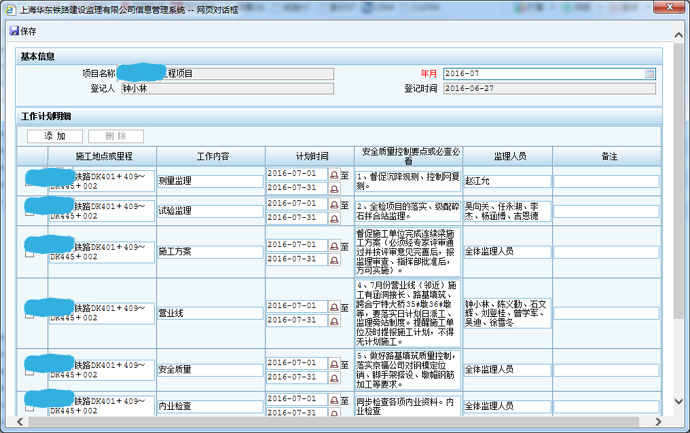Open end date picker in 内业检查 row
Viewport: 690px width, 433px height.
pyautogui.click(x=335, y=412)
